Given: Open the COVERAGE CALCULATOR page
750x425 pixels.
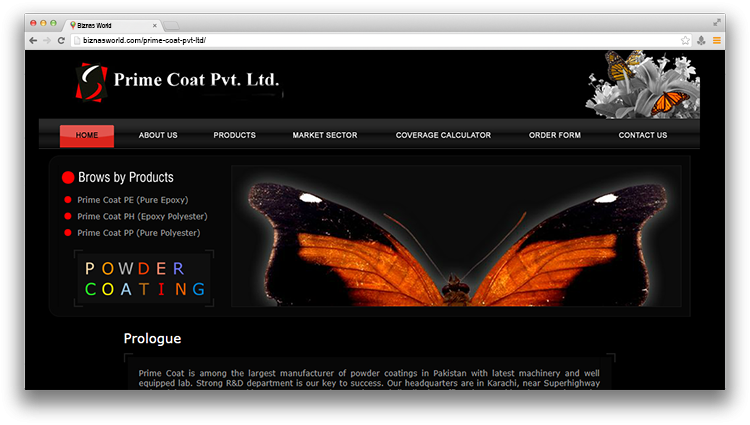Looking at the screenshot, I should click(x=443, y=135).
